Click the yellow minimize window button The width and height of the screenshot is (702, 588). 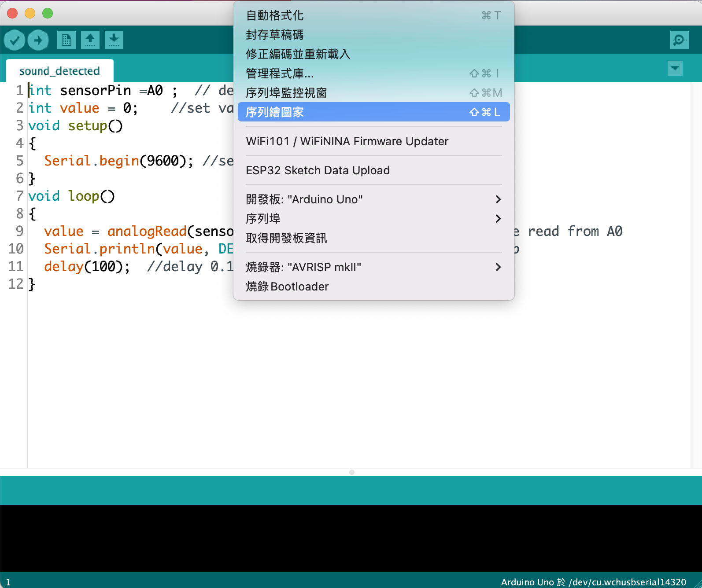click(30, 13)
